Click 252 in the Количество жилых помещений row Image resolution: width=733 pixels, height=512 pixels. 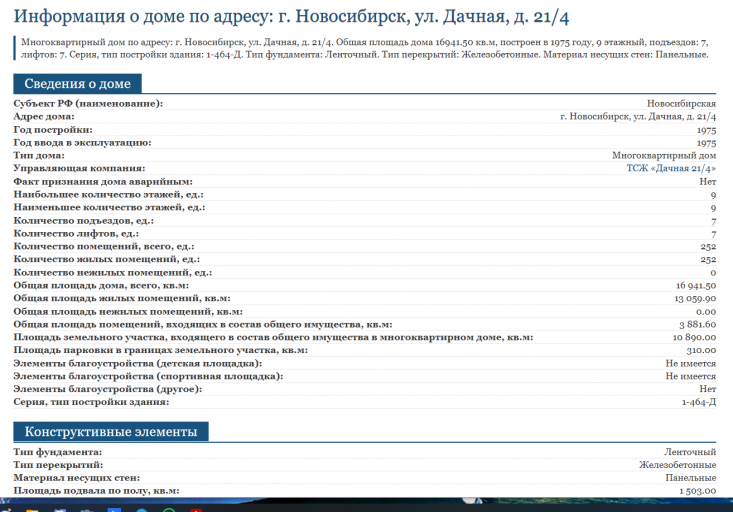point(708,260)
